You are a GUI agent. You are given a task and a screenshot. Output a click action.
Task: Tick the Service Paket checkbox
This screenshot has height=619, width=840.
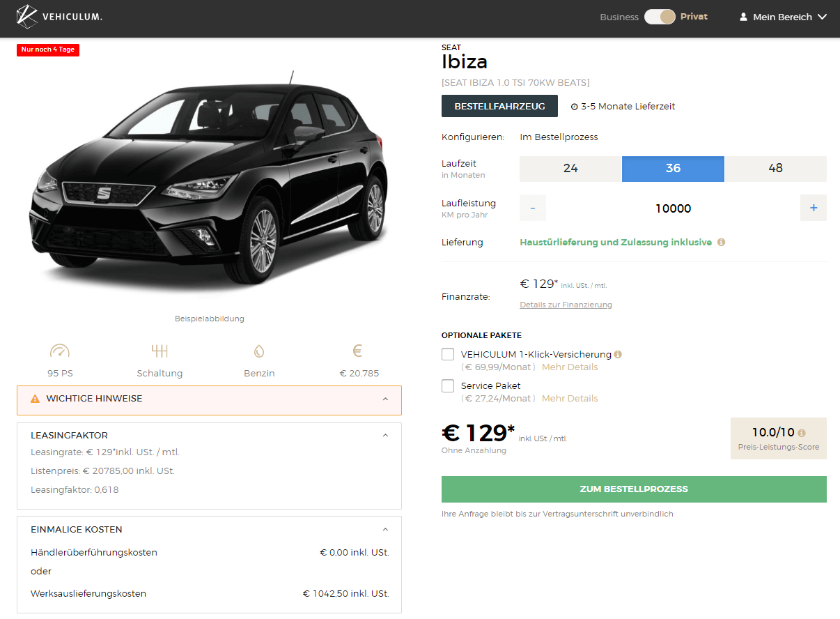click(448, 385)
